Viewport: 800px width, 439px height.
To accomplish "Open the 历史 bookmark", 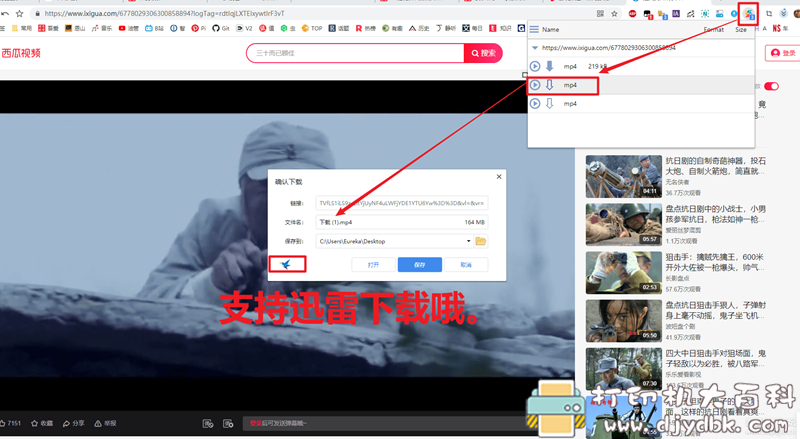I will coord(419,29).
